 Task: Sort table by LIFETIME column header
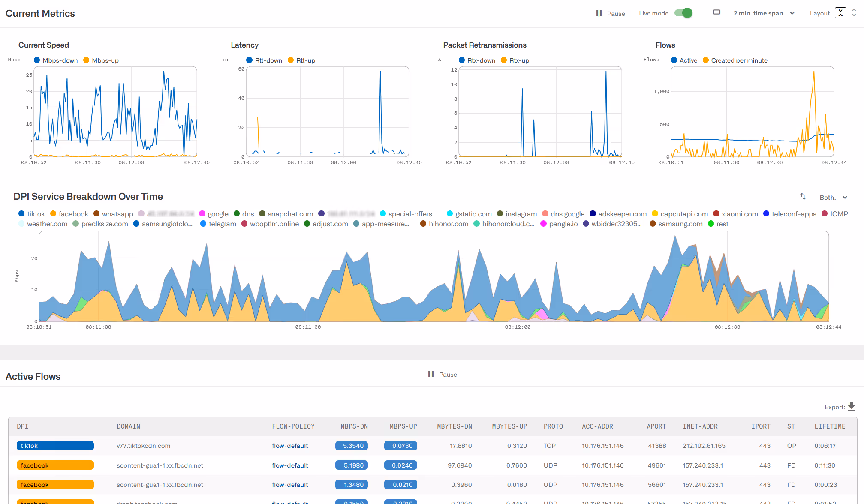coord(830,426)
